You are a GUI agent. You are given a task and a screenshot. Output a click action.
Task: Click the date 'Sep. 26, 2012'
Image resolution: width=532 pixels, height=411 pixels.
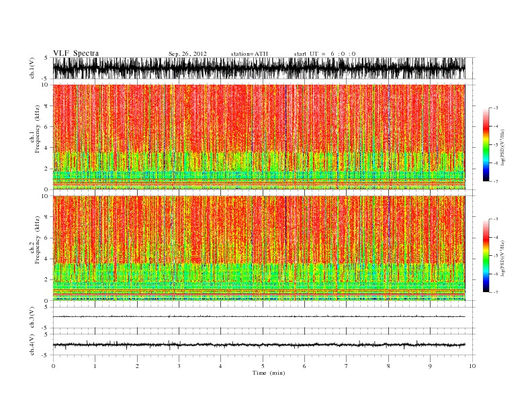coord(187,54)
